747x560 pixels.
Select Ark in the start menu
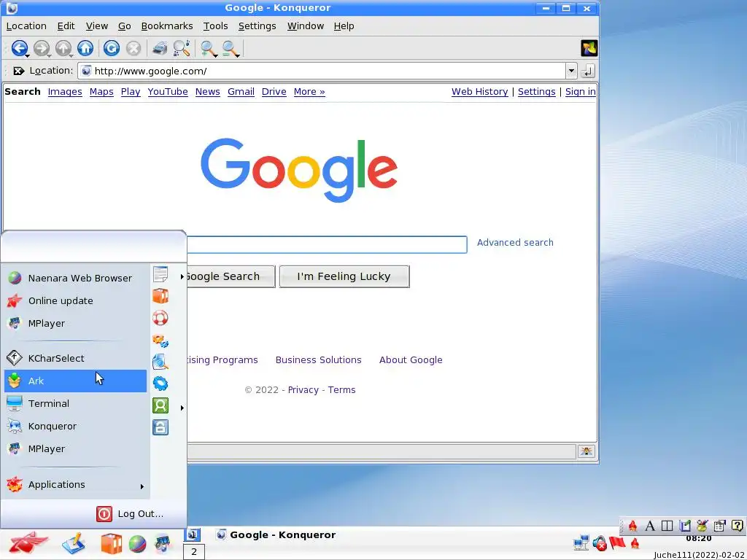(76, 381)
